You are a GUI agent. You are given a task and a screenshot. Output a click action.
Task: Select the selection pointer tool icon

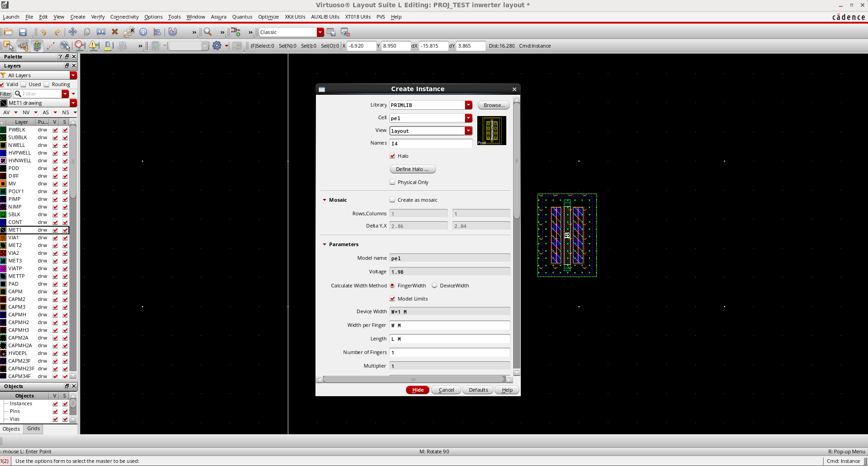pyautogui.click(x=8, y=46)
